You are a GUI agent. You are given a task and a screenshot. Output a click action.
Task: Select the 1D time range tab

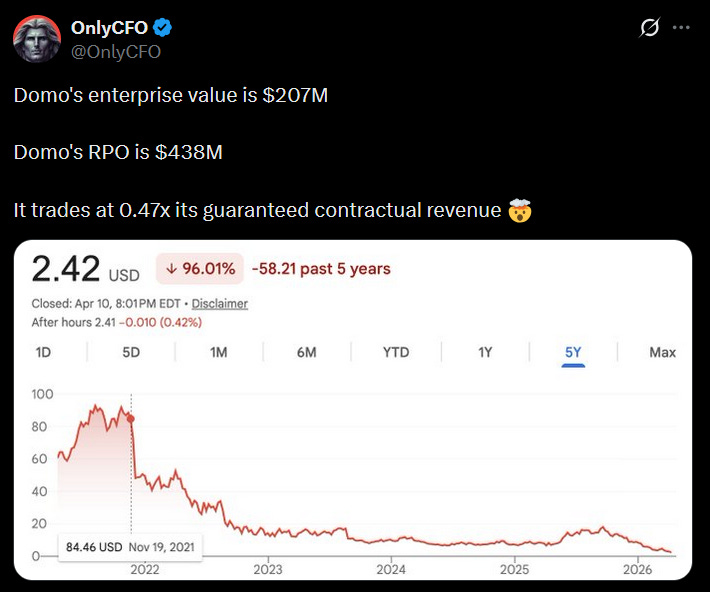[43, 352]
